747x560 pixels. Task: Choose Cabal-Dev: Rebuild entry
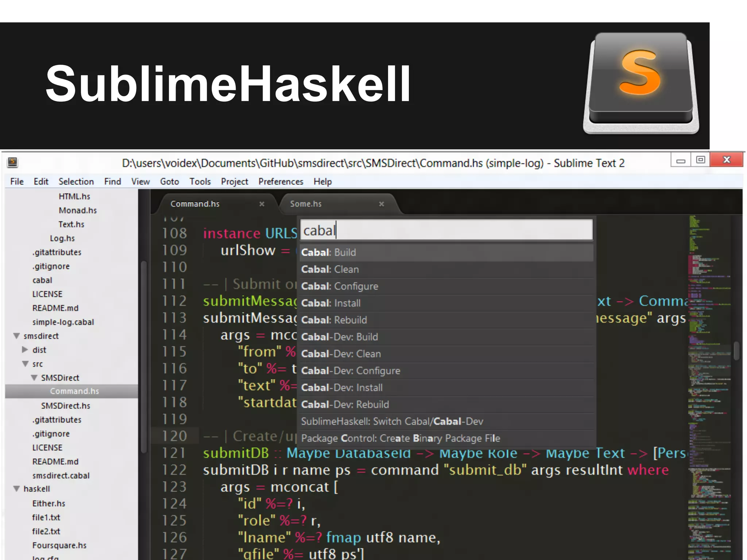[x=446, y=404]
